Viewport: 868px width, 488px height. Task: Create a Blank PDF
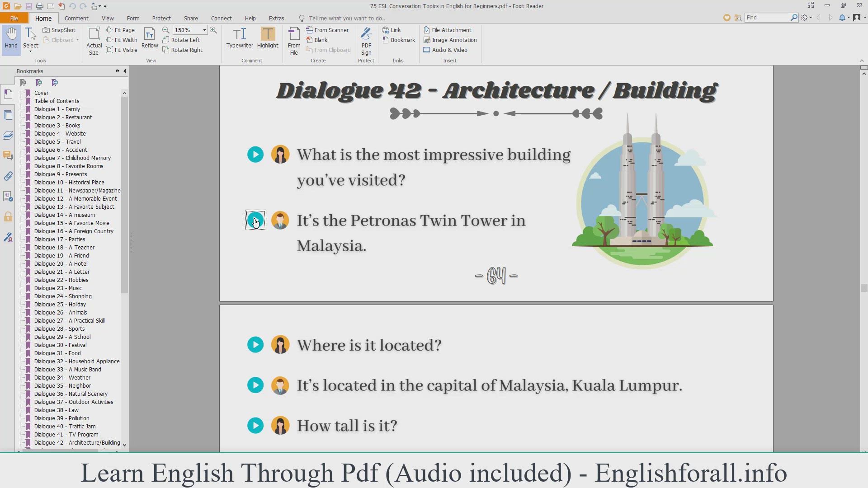[317, 40]
